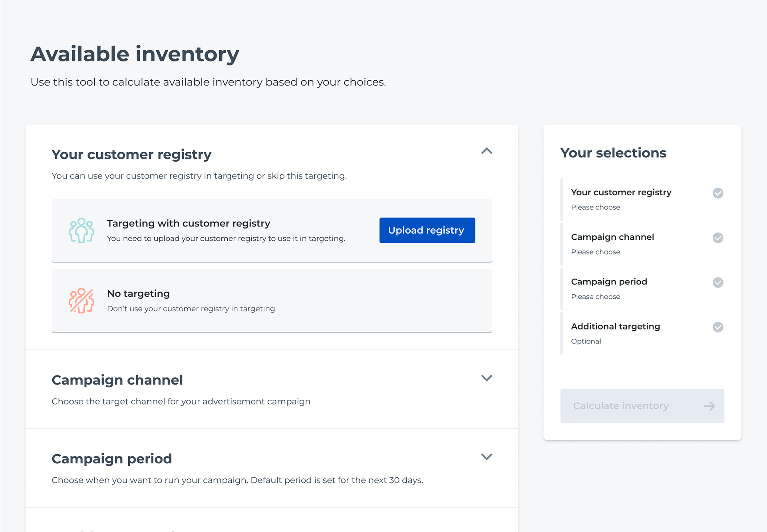
Task: Expand the Campaign channel section chevron
Action: [487, 378]
